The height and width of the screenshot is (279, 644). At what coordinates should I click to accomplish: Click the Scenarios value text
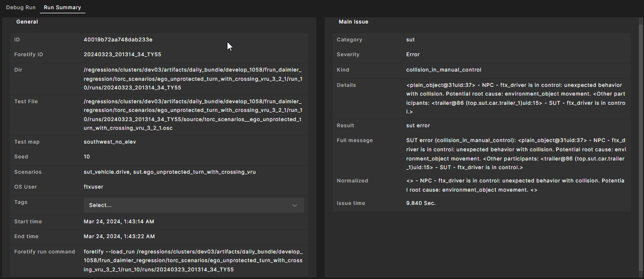(170, 172)
